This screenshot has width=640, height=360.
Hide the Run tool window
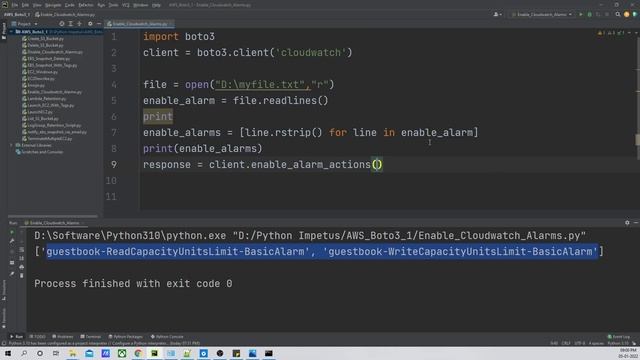(636, 223)
